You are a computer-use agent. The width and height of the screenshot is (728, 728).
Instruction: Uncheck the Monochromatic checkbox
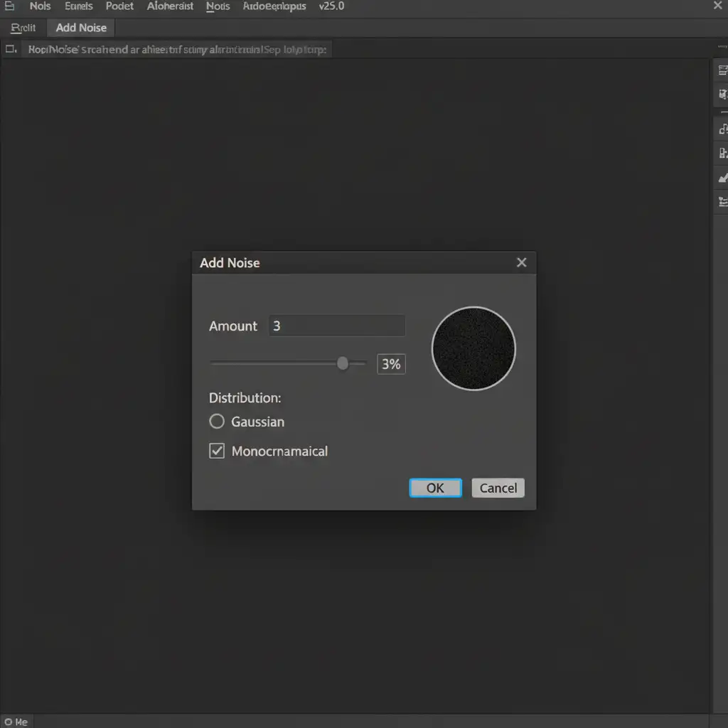click(x=217, y=451)
